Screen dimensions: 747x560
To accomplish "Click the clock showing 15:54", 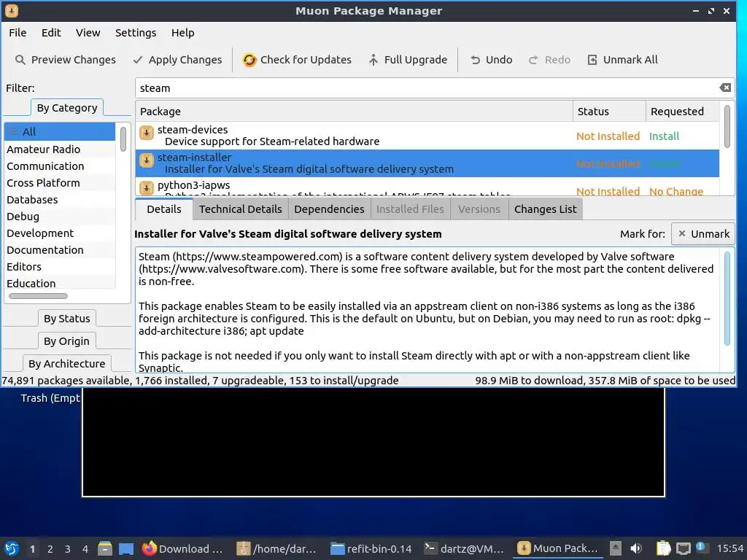I will (730, 548).
